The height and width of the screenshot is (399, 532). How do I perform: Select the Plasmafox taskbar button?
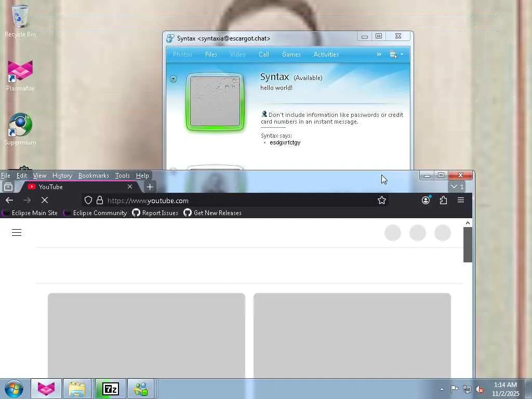(46, 389)
